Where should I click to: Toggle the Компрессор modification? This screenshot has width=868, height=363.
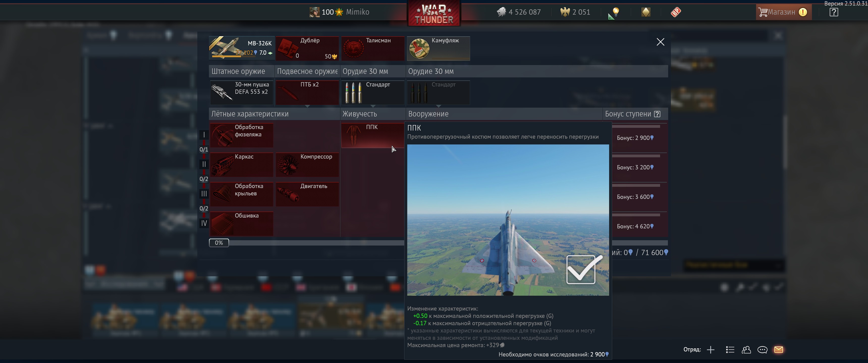tap(307, 165)
